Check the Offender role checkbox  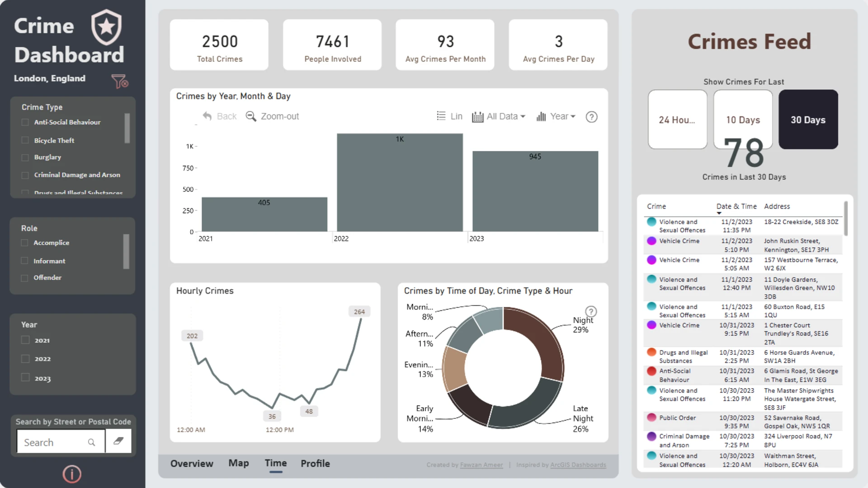pyautogui.click(x=24, y=277)
